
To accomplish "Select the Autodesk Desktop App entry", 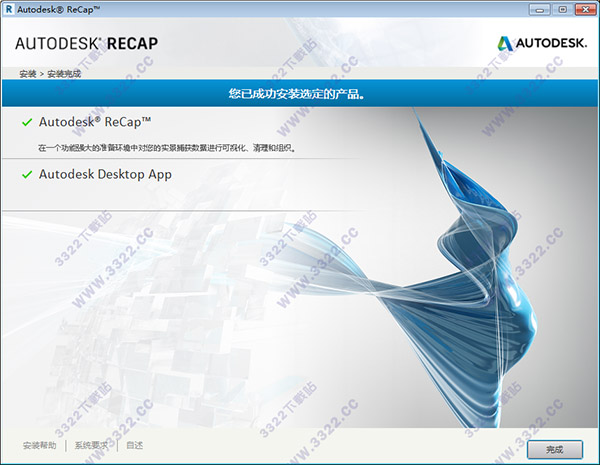I will pos(105,175).
